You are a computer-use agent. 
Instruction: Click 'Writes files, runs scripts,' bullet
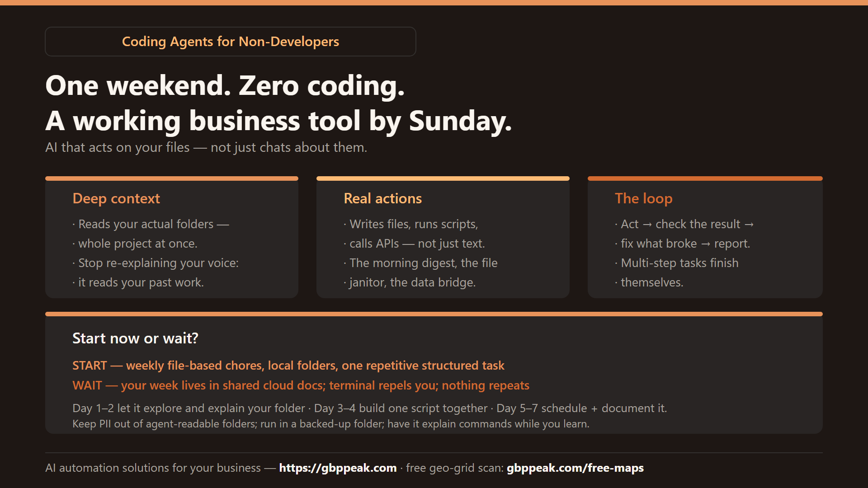coord(411,224)
